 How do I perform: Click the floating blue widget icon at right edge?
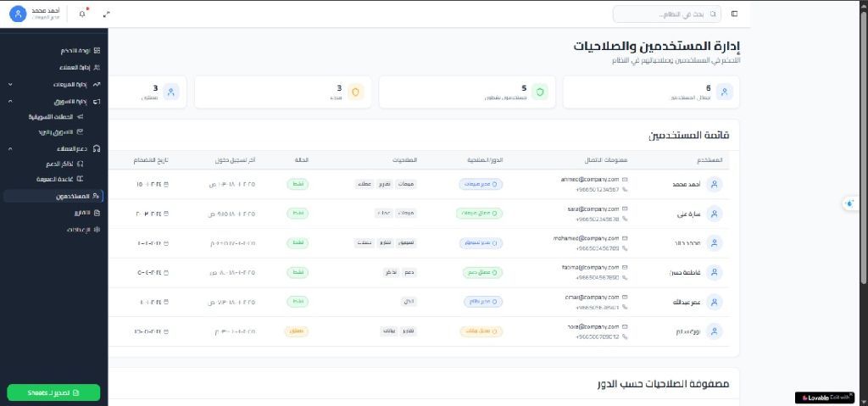click(x=850, y=203)
